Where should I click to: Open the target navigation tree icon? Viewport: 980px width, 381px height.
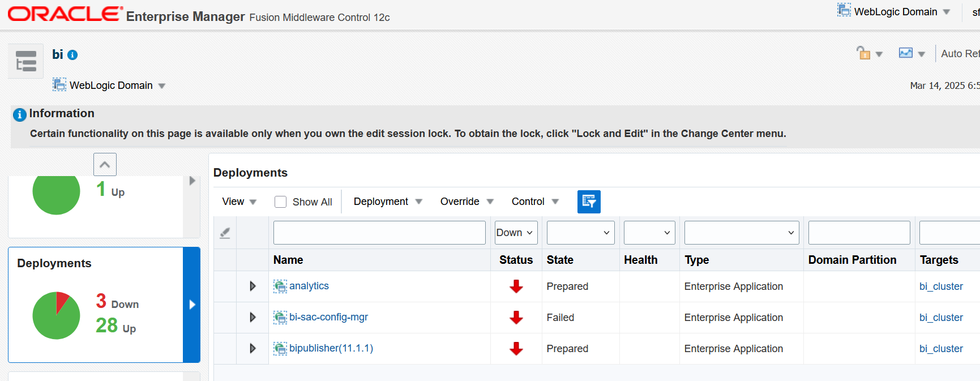coord(26,61)
